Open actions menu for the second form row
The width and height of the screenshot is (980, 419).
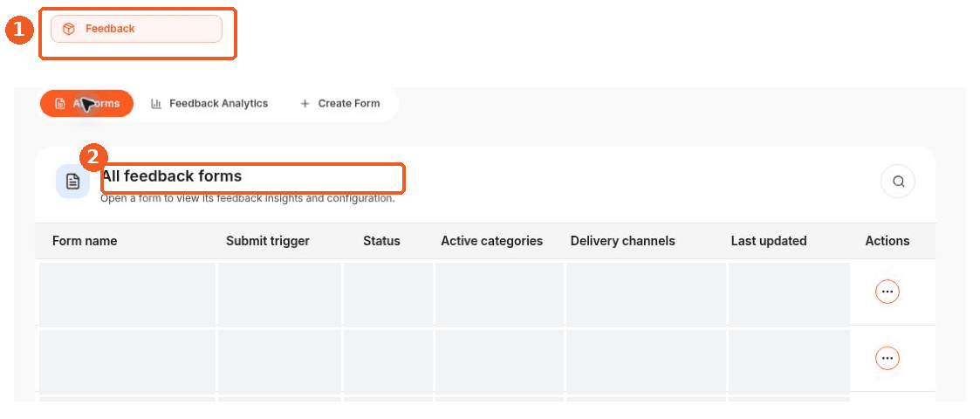click(887, 359)
